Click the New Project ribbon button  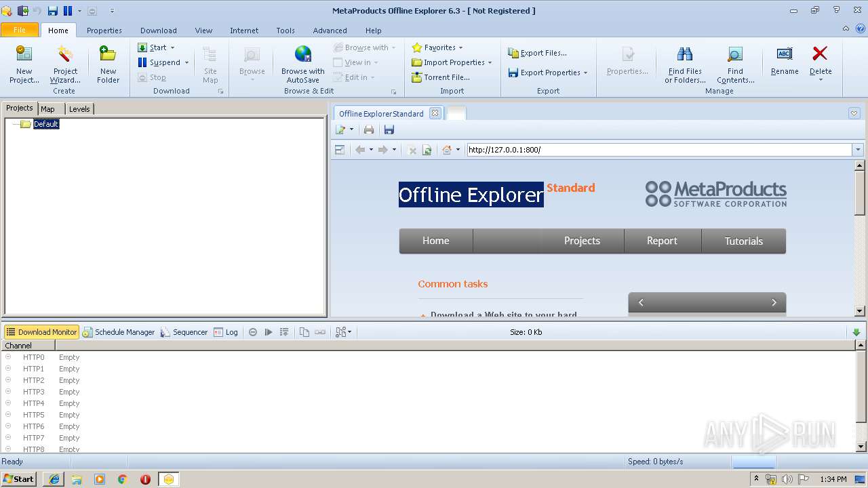click(x=24, y=64)
